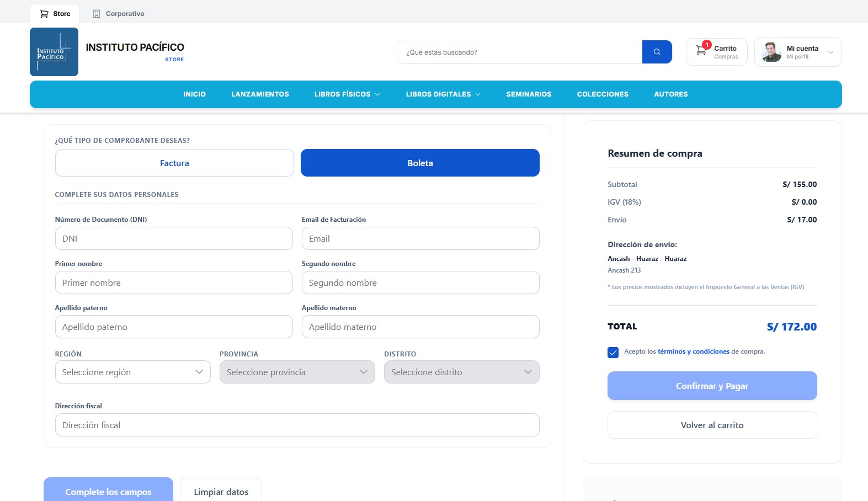The height and width of the screenshot is (501, 868).
Task: Open Colecciones menu item
Action: click(603, 94)
